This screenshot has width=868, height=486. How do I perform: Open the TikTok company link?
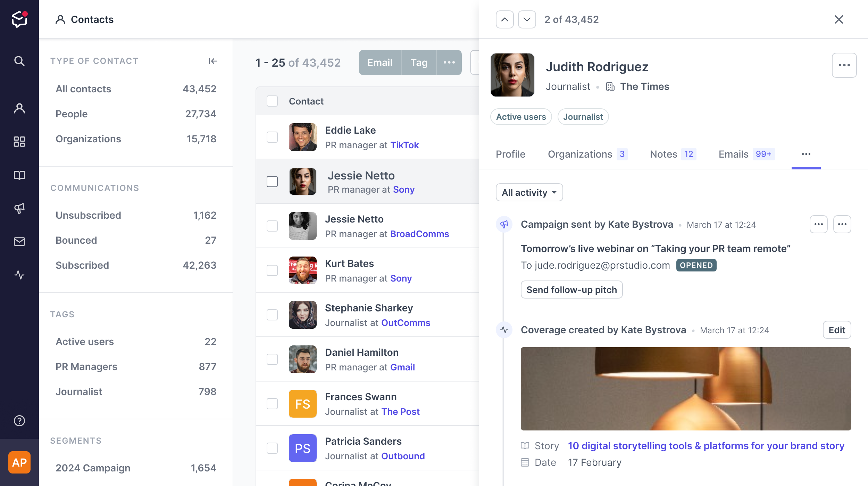coord(405,145)
